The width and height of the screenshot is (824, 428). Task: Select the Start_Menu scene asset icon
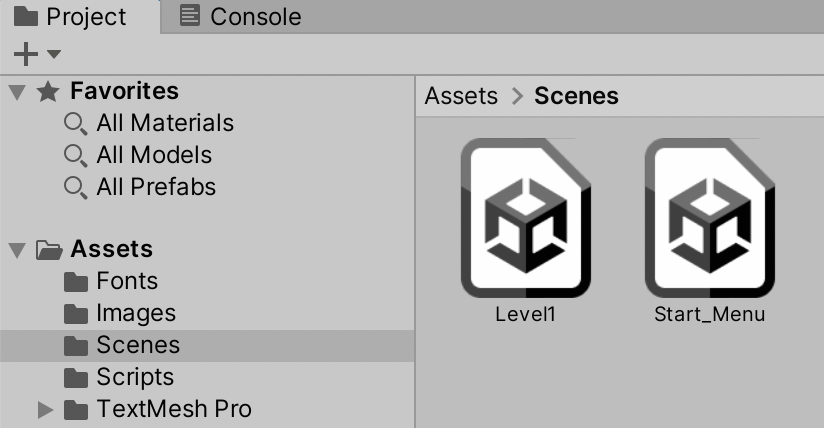pyautogui.click(x=709, y=218)
